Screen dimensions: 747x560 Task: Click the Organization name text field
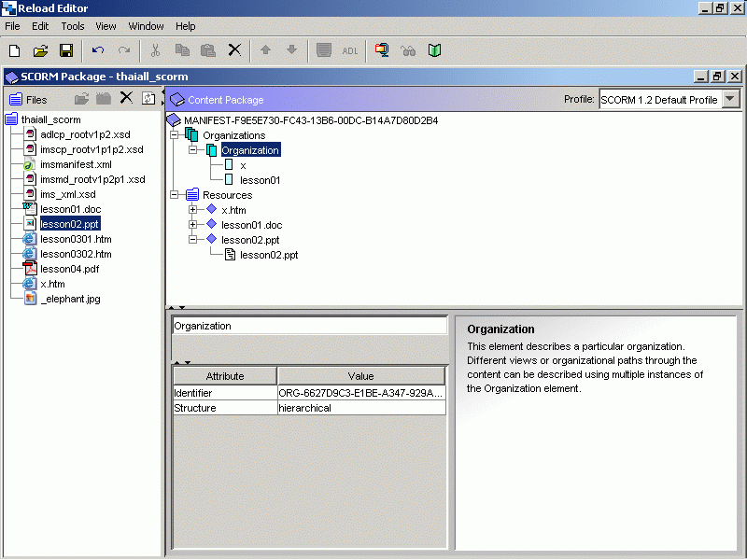(309, 327)
